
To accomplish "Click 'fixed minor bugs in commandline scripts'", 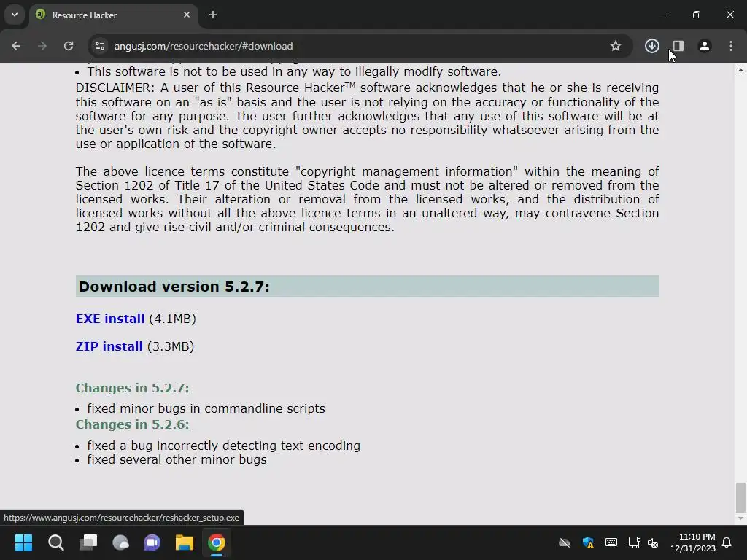I will tap(206, 408).
